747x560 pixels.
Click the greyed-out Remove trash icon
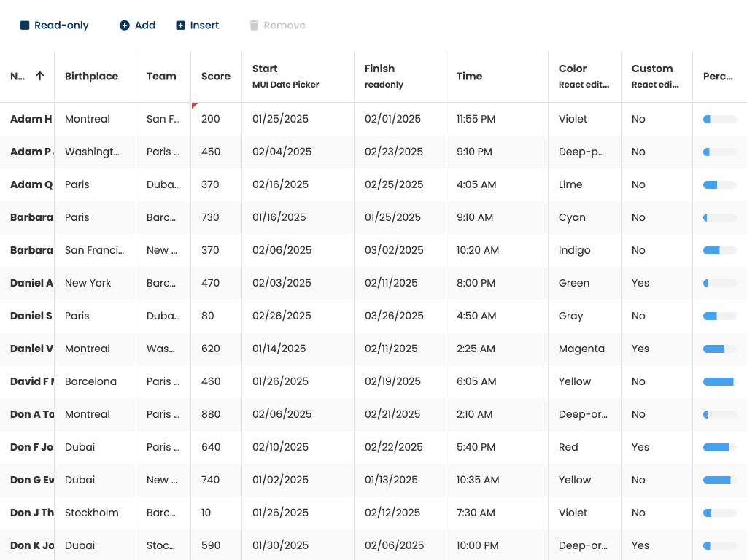tap(254, 26)
